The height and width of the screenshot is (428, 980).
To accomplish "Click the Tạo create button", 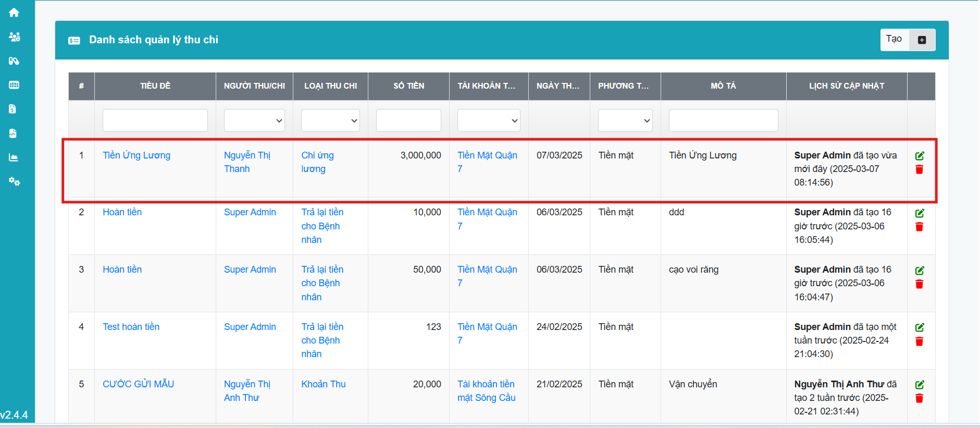I will (x=907, y=40).
